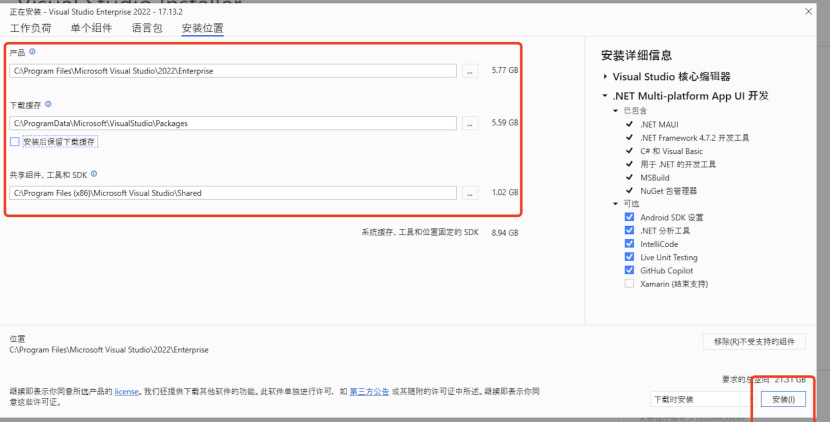Uncheck .NET 分析工具

tap(629, 230)
